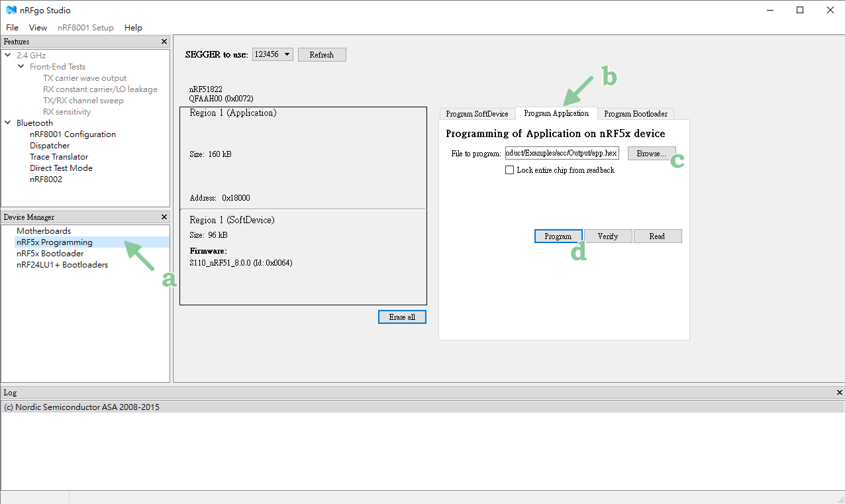
Task: Click the nRFgo Studio app logo icon
Action: coord(11,10)
